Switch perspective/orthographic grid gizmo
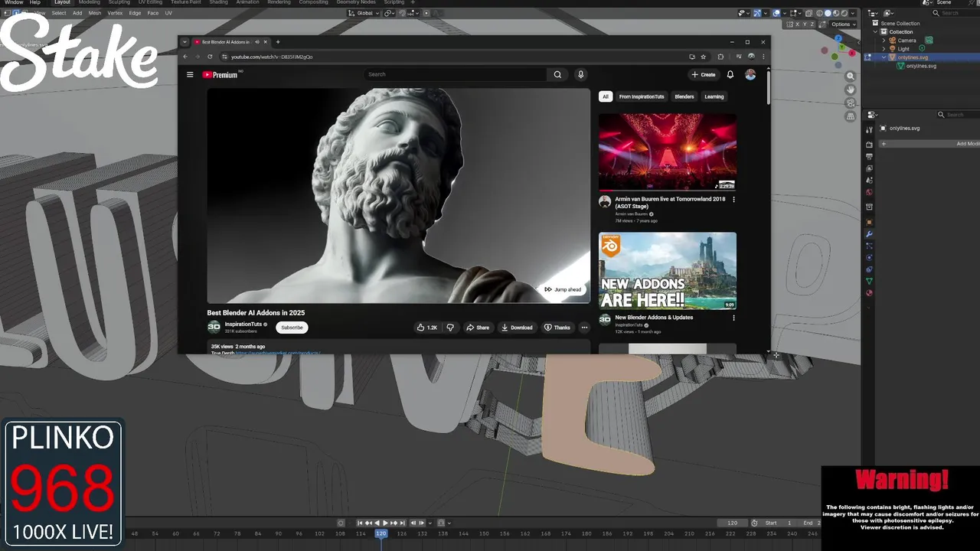980x551 pixels. [x=850, y=116]
